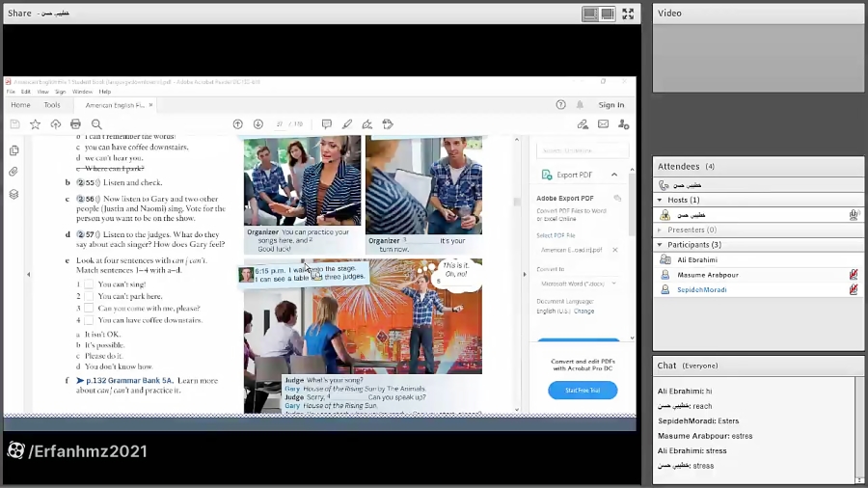868x488 pixels.
Task: Open the page thumbnails panel icon
Action: (x=14, y=150)
